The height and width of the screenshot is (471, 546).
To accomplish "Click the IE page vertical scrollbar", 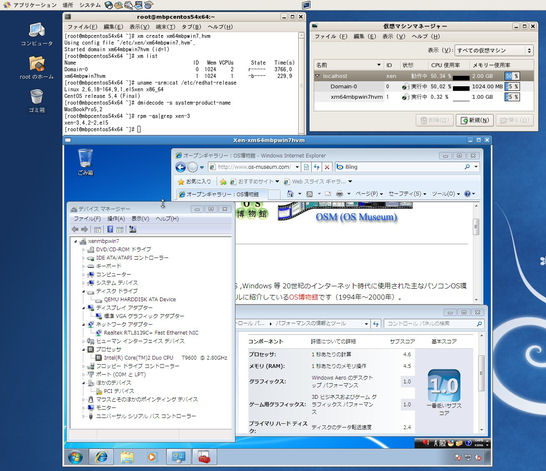I will click(476, 252).
